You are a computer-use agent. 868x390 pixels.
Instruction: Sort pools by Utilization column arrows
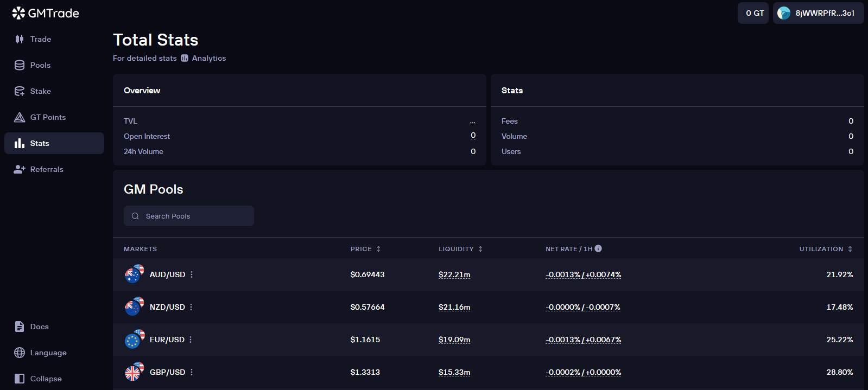(850, 249)
